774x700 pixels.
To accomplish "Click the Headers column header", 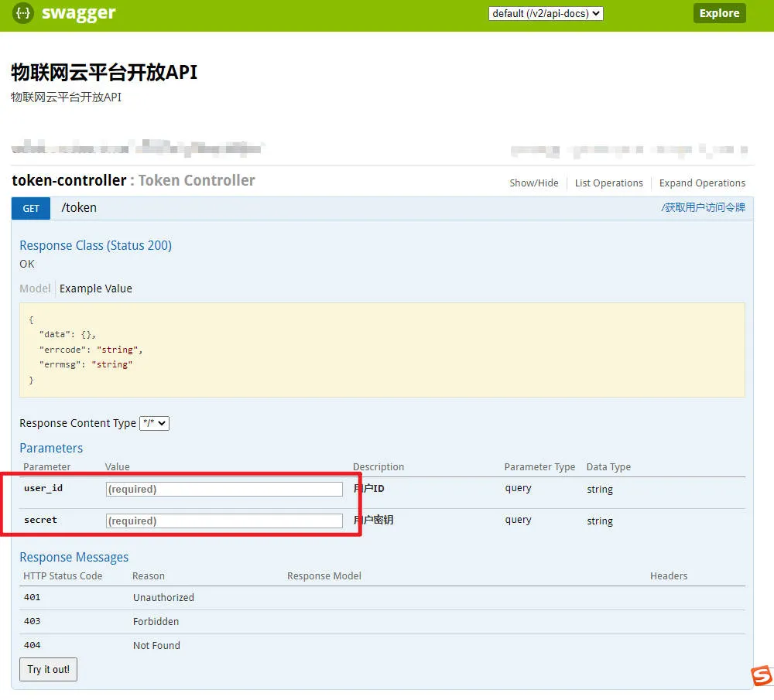I will 669,576.
